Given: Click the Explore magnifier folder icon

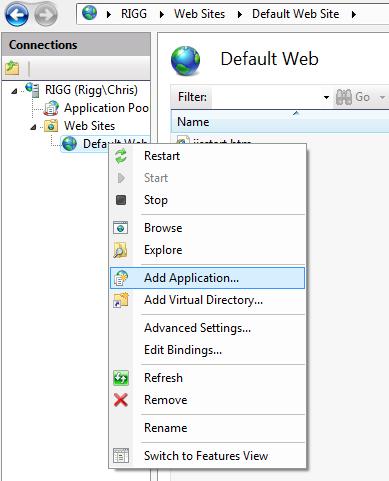Looking at the screenshot, I should pos(120,250).
